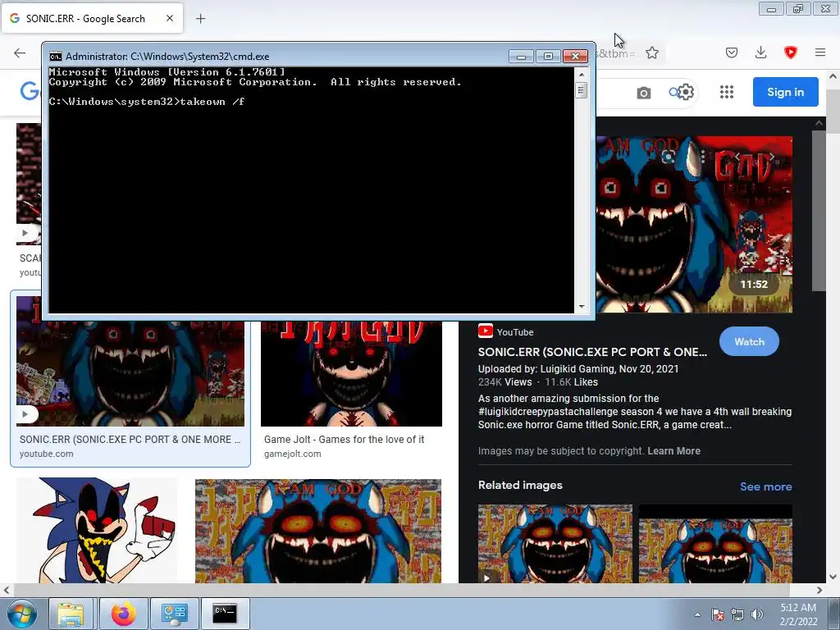The image size is (840, 630).
Task: Click the Firefox back arrow button
Action: 20,52
